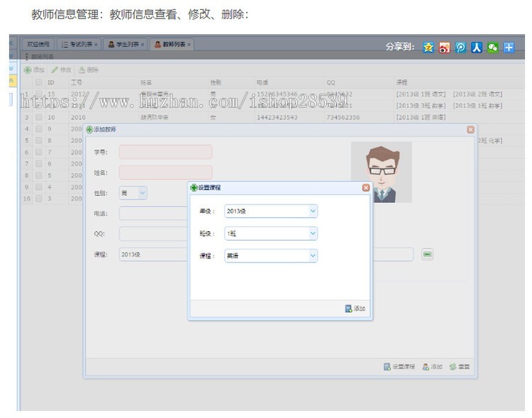
Task: Share to Sina Weibo icon
Action: pyautogui.click(x=445, y=48)
